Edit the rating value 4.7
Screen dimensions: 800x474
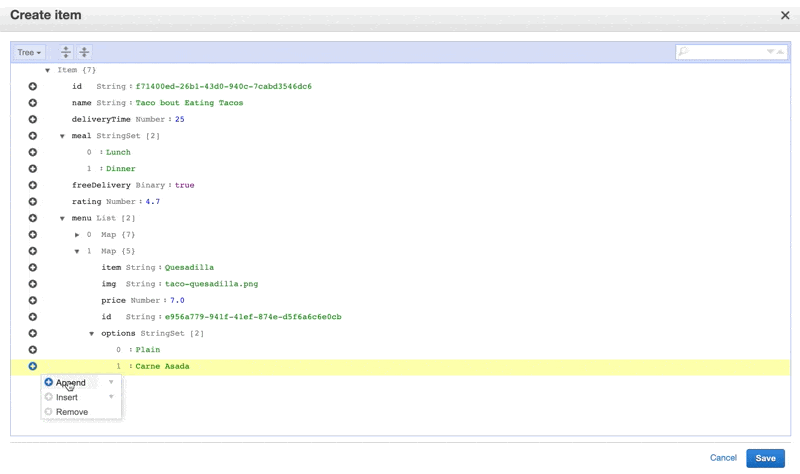tap(153, 202)
